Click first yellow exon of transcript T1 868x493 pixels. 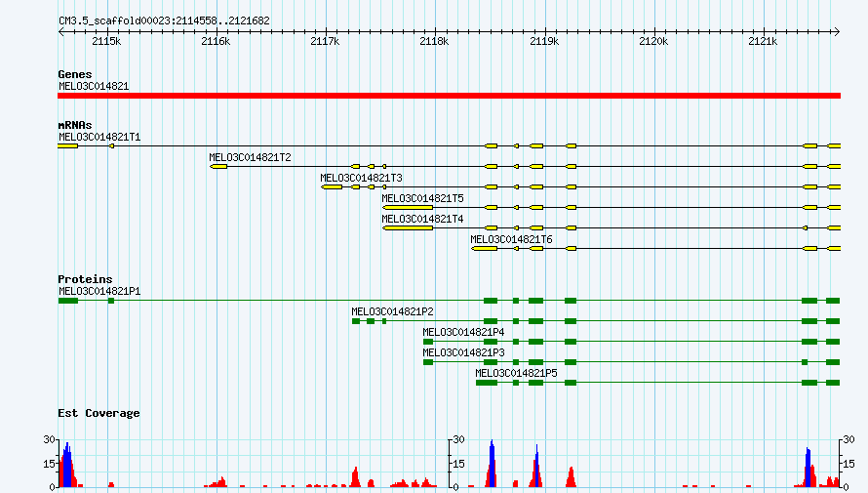(x=67, y=146)
